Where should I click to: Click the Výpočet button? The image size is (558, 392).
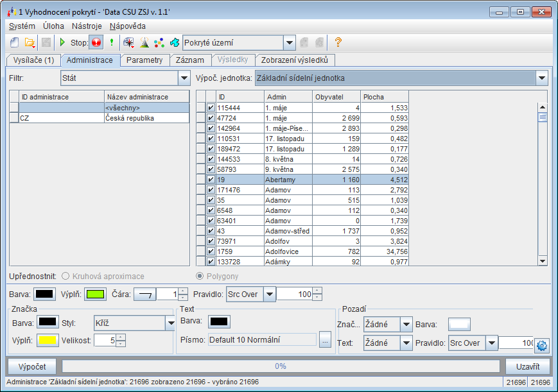(x=31, y=366)
